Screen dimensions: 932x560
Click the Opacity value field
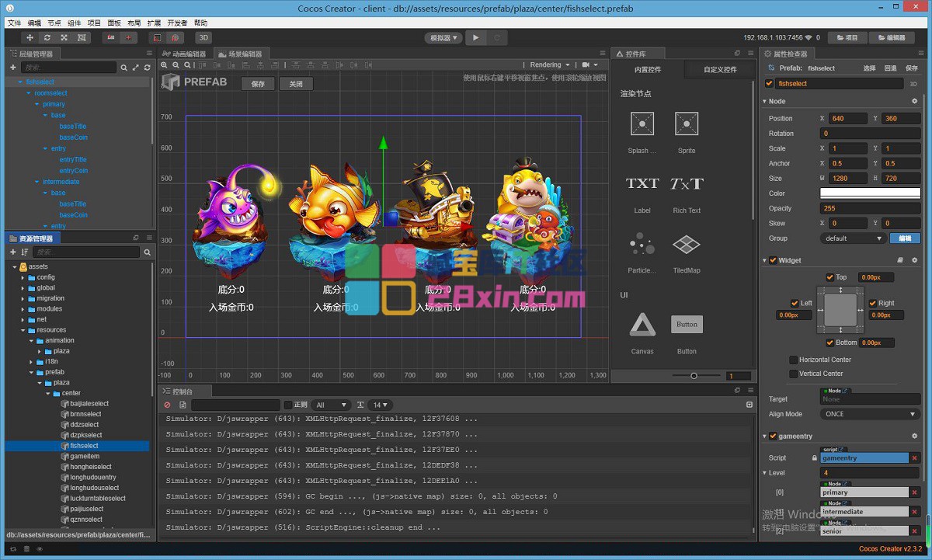[870, 208]
